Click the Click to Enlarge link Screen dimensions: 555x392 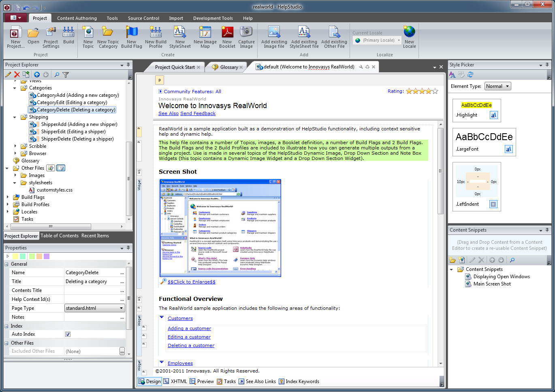[192, 282]
